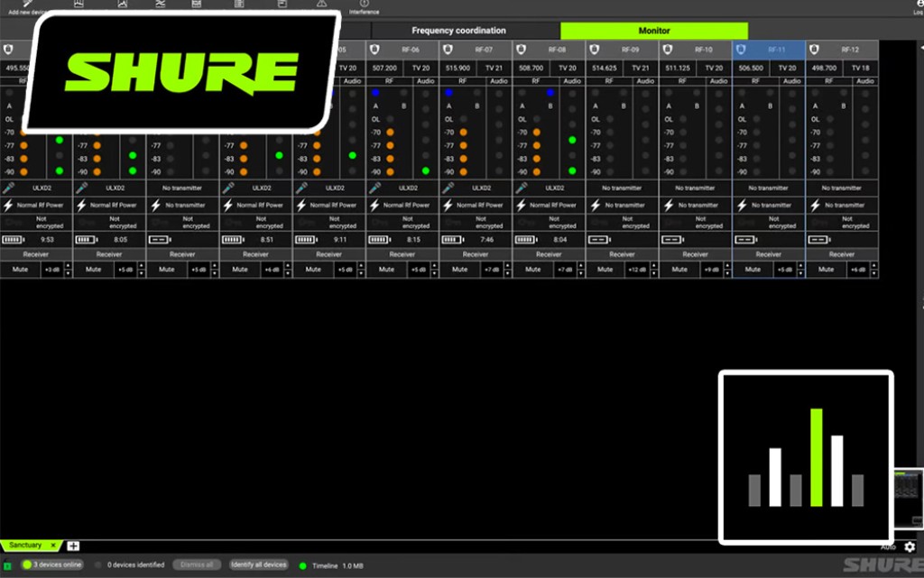Click the shield icon on RF-09 channel header
This screenshot has height=578, width=924.
coord(594,50)
